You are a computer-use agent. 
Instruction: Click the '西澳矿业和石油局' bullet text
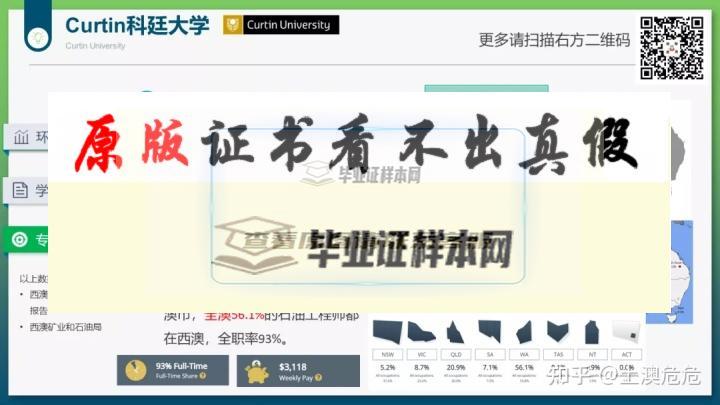[x=66, y=327]
